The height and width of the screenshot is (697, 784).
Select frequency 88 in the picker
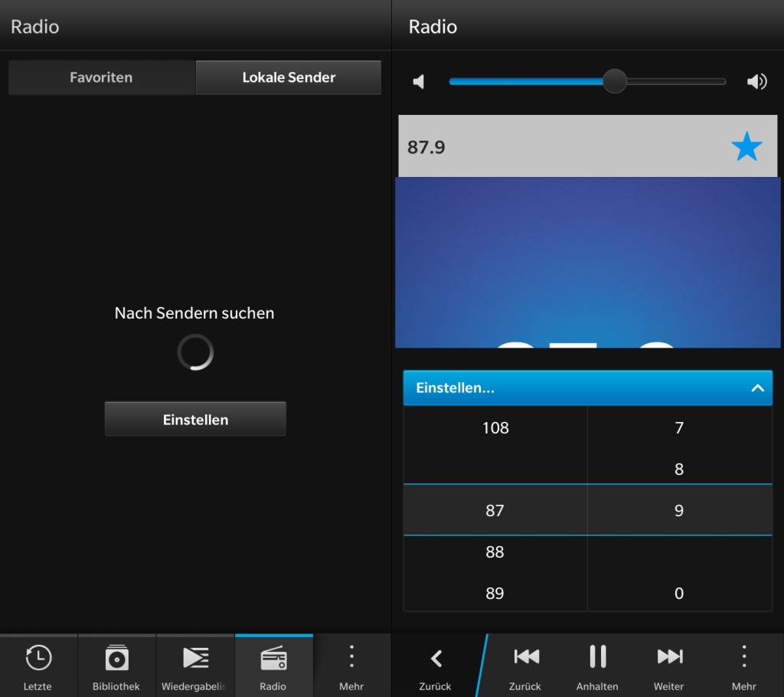[495, 552]
